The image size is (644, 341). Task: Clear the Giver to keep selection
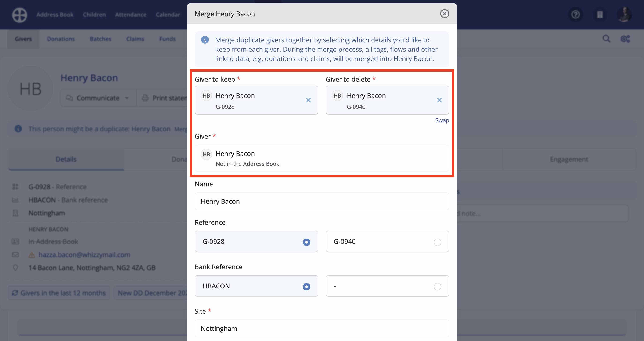pyautogui.click(x=308, y=100)
